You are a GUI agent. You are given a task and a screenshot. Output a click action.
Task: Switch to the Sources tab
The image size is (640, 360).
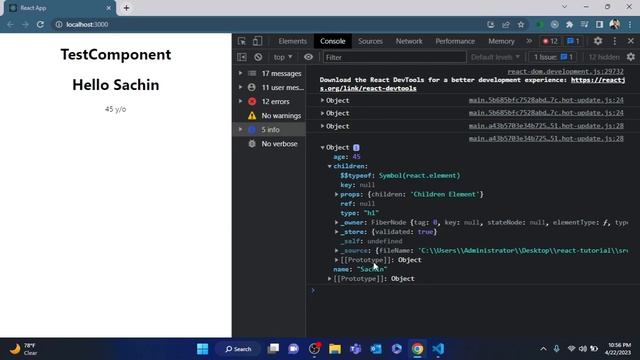pos(370,41)
